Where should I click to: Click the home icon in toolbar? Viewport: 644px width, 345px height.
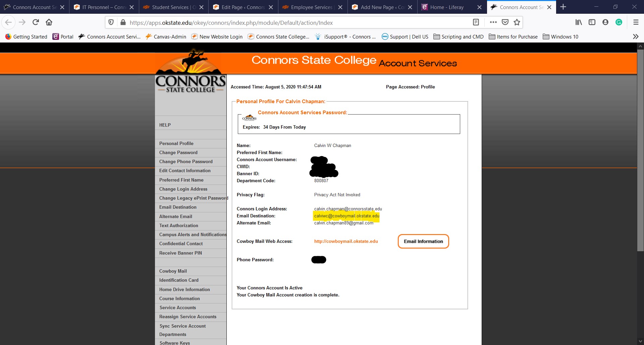(x=49, y=22)
